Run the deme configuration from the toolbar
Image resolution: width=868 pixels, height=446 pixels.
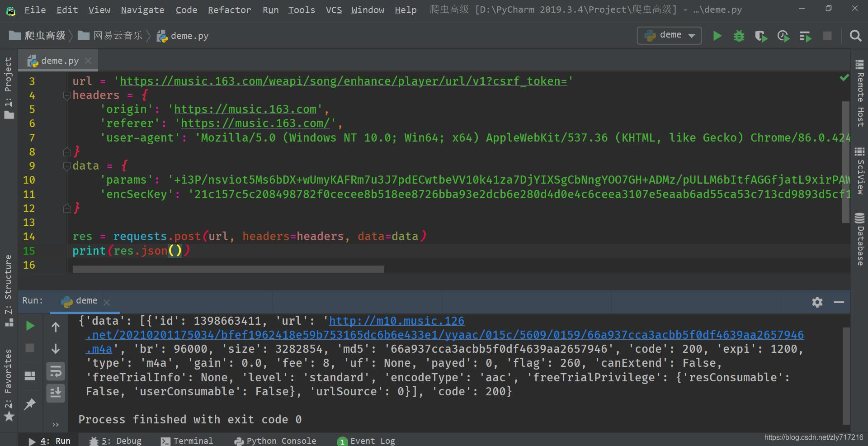tap(717, 36)
